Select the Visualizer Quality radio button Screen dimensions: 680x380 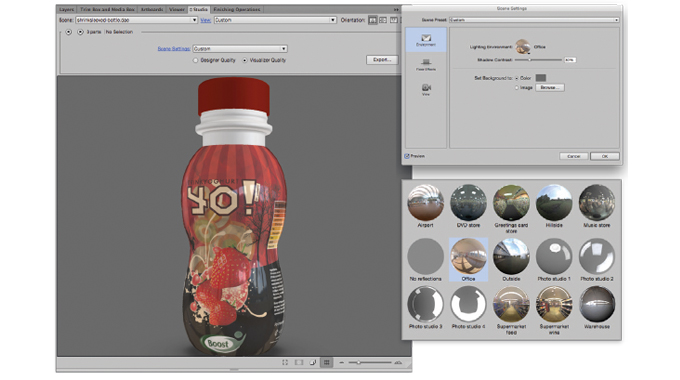pyautogui.click(x=245, y=60)
